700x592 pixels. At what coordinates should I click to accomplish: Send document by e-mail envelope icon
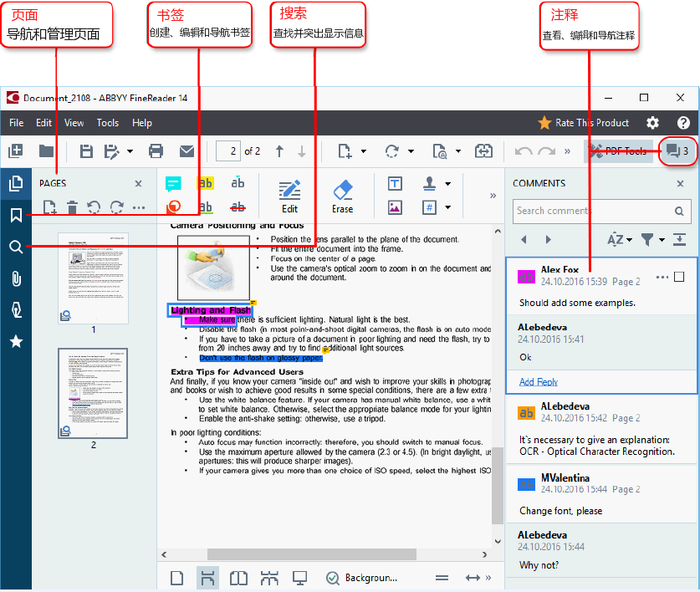coord(186,151)
